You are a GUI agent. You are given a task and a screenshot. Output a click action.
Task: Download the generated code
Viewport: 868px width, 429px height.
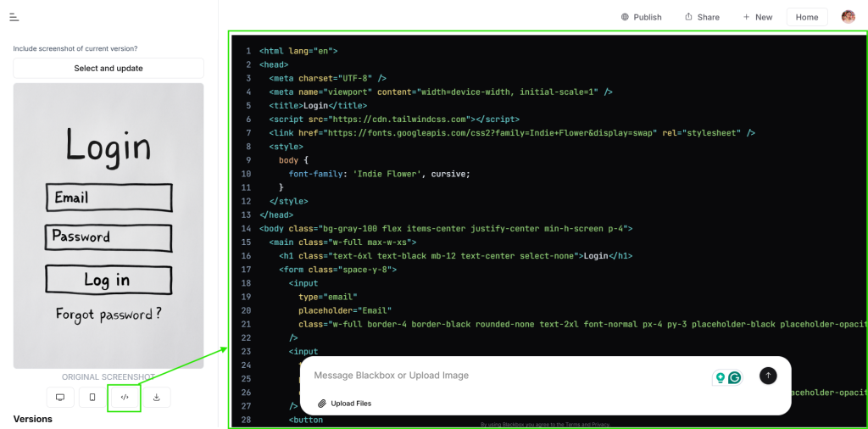click(157, 397)
